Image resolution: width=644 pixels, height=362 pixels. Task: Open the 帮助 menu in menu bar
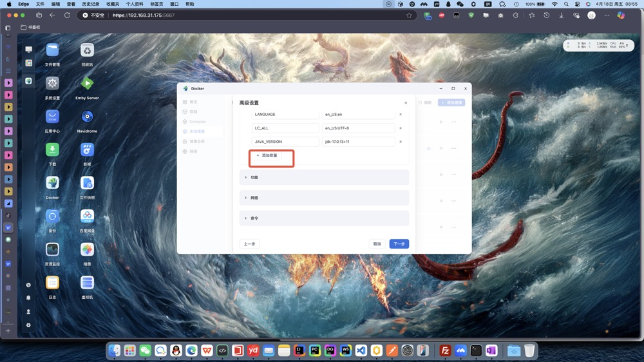[190, 4]
